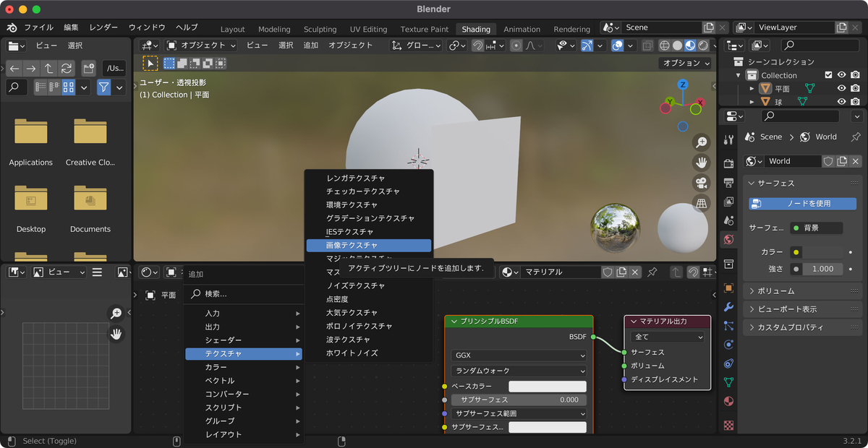Open Object Data properties tab (green triangle)
The width and height of the screenshot is (868, 448).
[728, 382]
